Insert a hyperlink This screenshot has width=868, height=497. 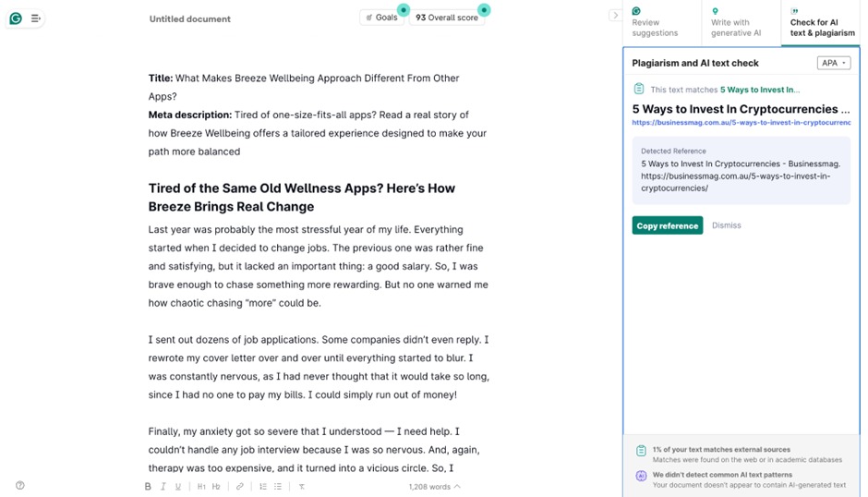239,486
